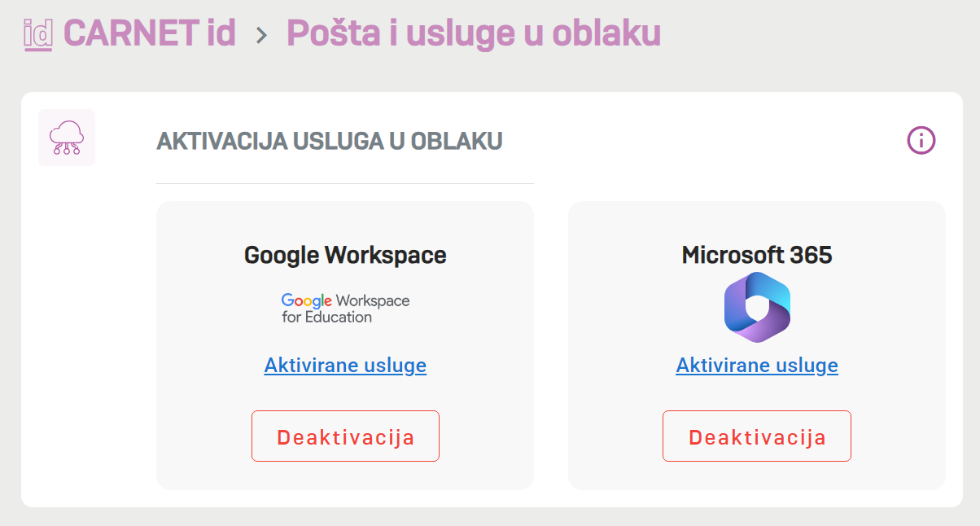Open 'Aktivirane usluge' under Google Workspace
Screen dimensions: 980x526
coord(345,366)
